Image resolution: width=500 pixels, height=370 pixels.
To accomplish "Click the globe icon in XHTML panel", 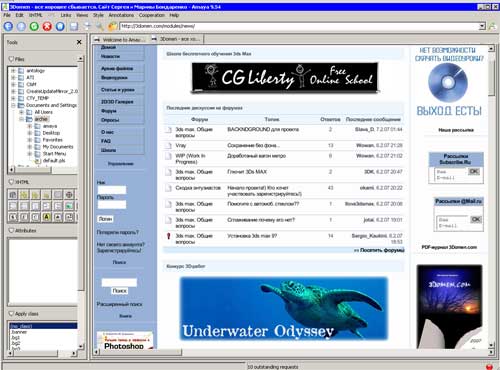I will (x=69, y=194).
